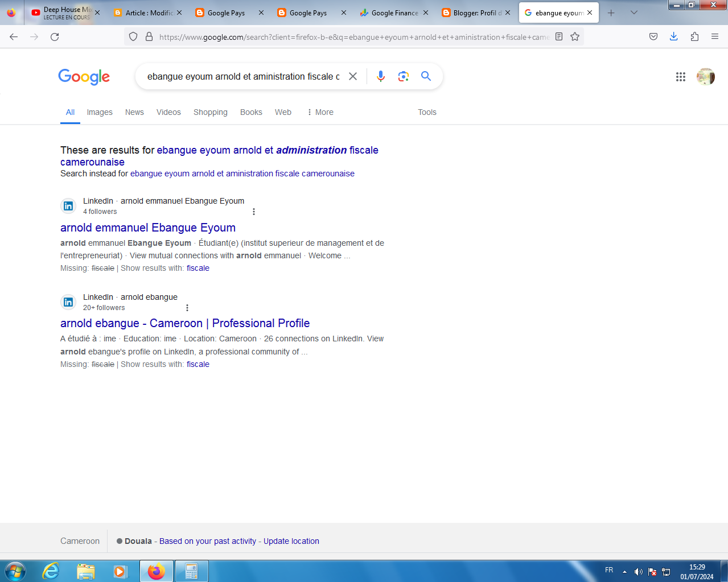
Task: Open Google apps grid
Action: (681, 77)
